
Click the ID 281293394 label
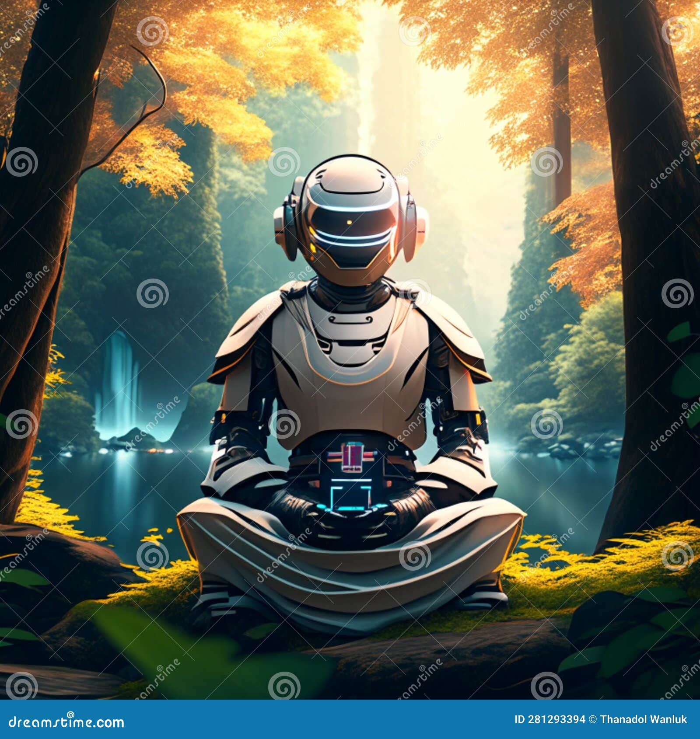(x=549, y=718)
